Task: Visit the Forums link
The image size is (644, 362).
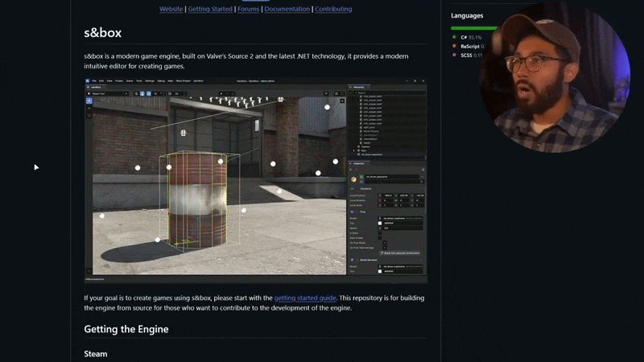Action: coord(248,9)
